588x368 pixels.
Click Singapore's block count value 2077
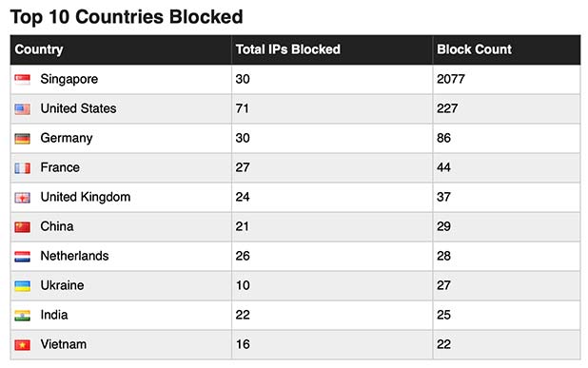pos(451,79)
